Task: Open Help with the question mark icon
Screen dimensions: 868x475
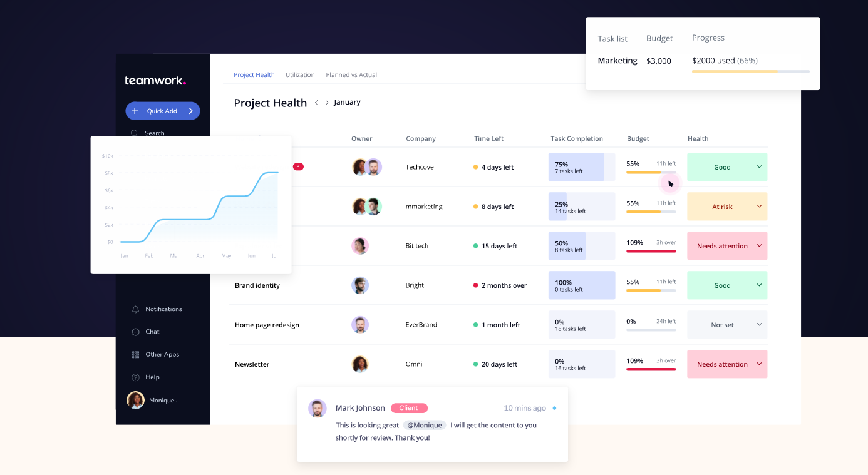Action: point(135,377)
